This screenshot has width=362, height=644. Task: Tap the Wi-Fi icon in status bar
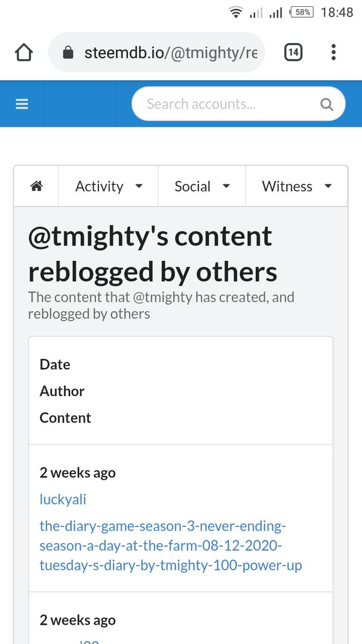[235, 12]
